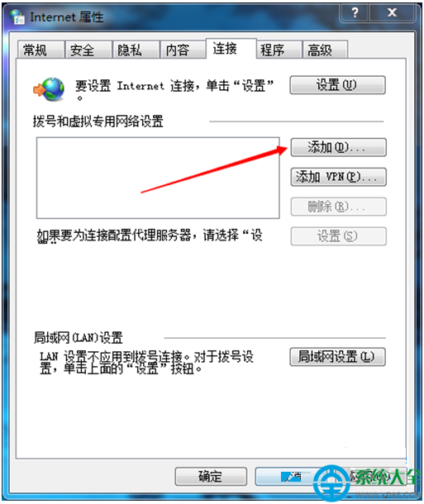Go to the 程序 tab

279,50
